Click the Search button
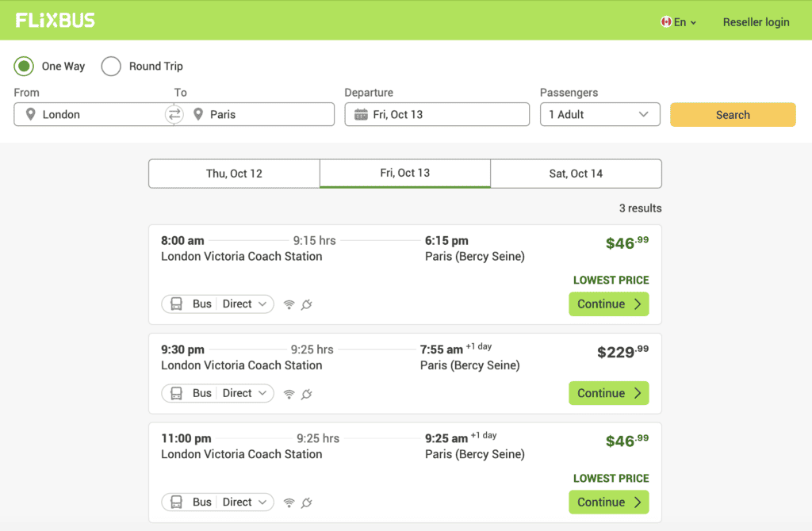This screenshot has width=812, height=531. click(732, 114)
